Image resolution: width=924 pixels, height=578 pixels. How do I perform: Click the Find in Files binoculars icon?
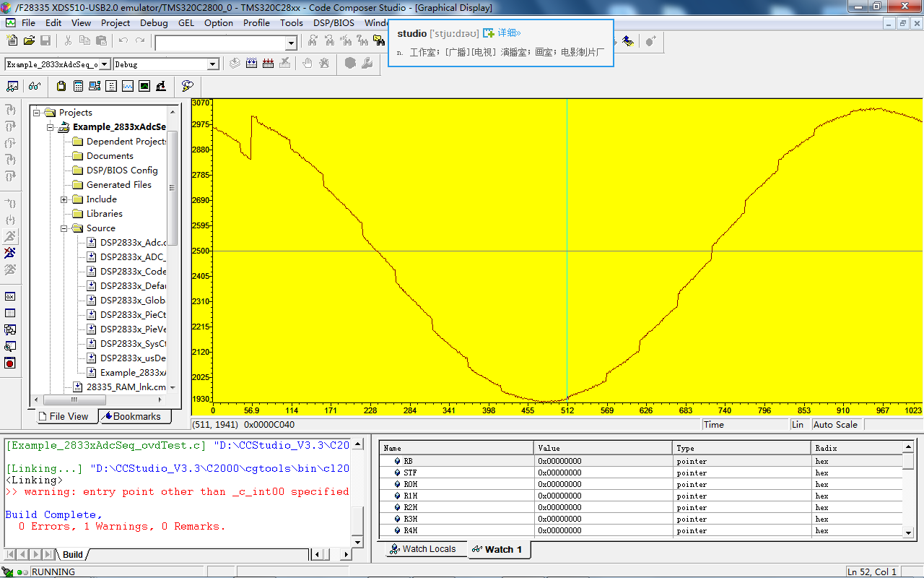[379, 41]
